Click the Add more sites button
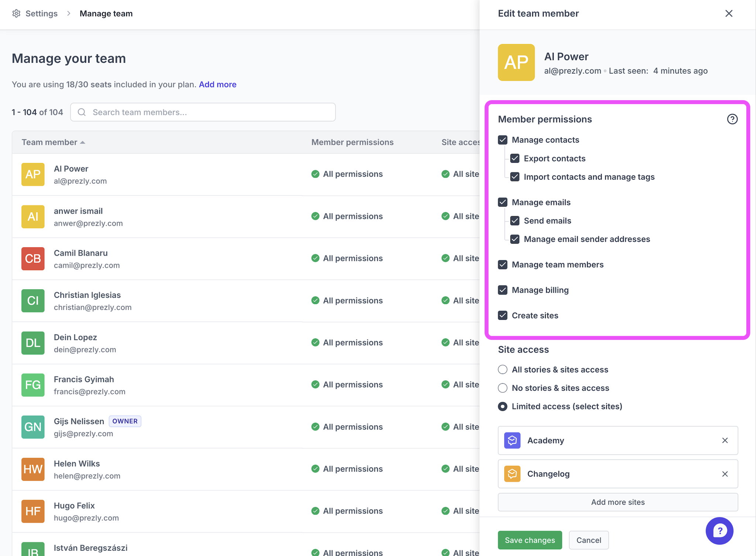Viewport: 756px width, 556px height. 618,502
